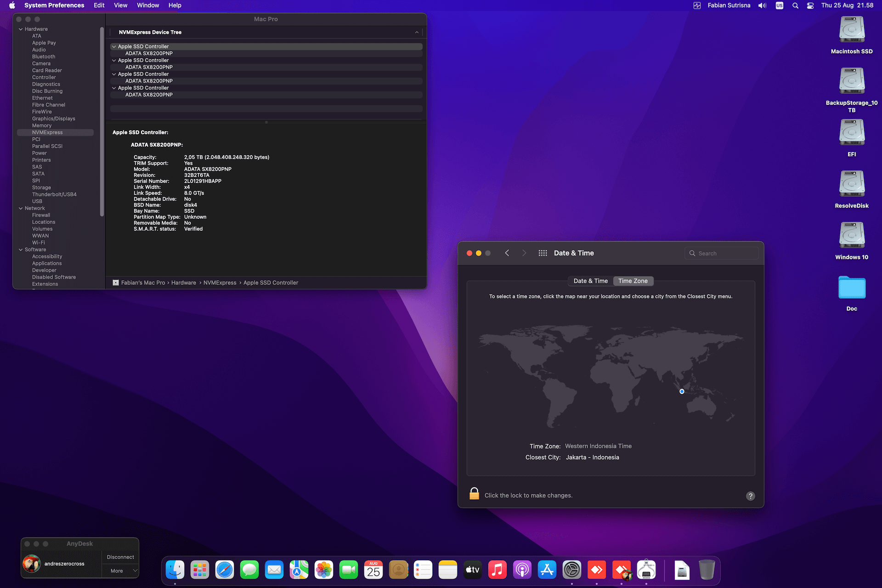
Task: Click the help question mark button
Action: click(750, 496)
